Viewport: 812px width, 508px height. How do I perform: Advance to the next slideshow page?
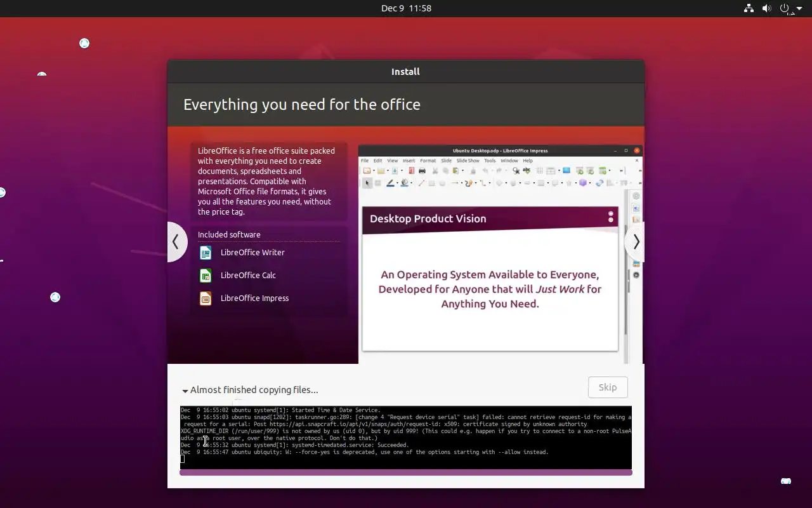[x=635, y=242]
